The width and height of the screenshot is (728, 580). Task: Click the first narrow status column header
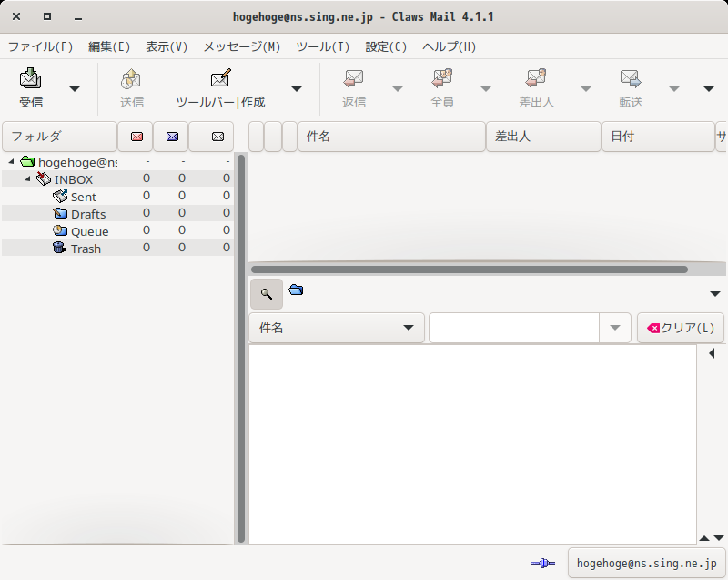click(x=257, y=137)
